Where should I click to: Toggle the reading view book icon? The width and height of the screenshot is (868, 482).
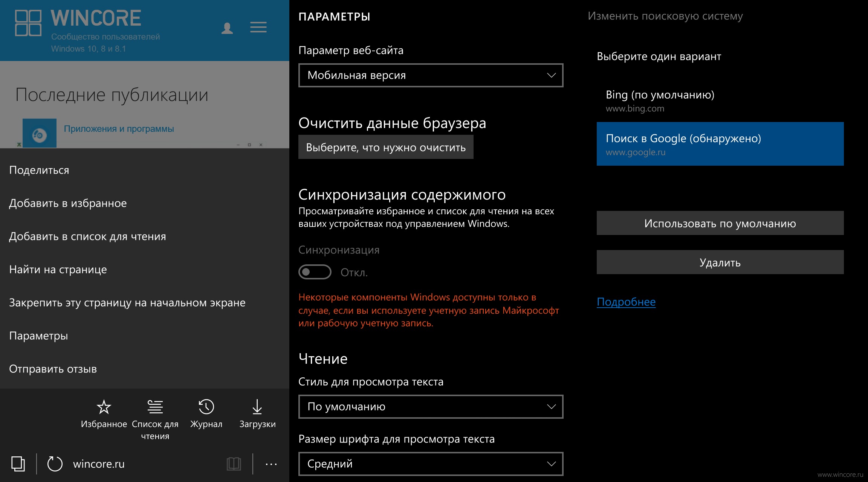(x=234, y=464)
